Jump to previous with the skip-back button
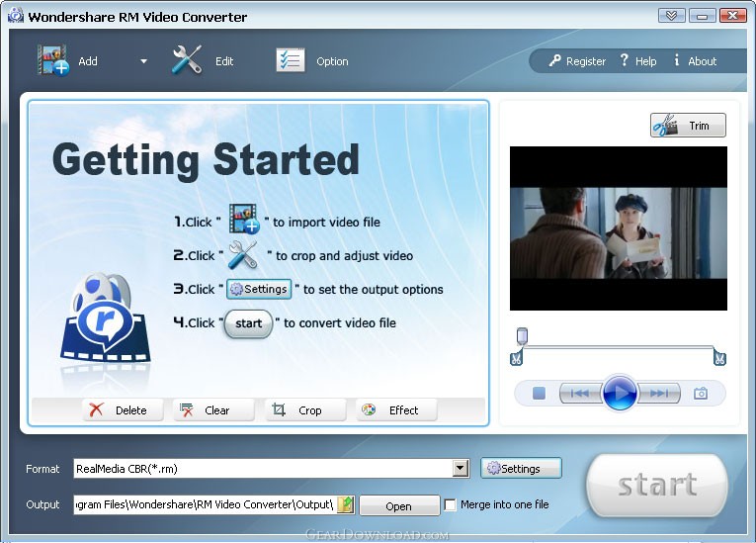 [580, 394]
